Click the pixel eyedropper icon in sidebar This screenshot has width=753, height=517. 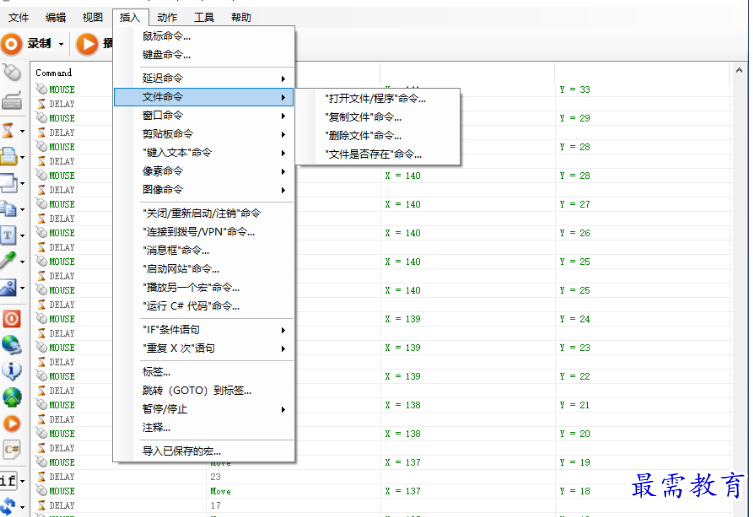pyautogui.click(x=8, y=261)
